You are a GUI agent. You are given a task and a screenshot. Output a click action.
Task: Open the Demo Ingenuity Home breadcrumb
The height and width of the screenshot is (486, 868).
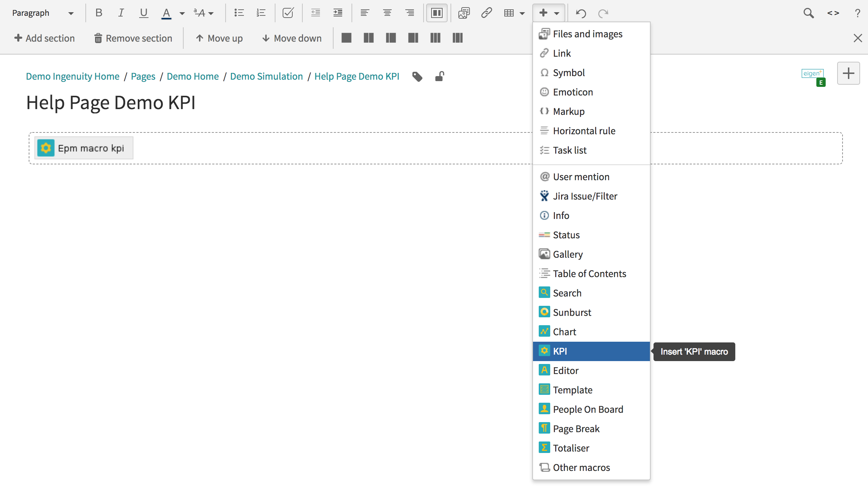pyautogui.click(x=72, y=76)
